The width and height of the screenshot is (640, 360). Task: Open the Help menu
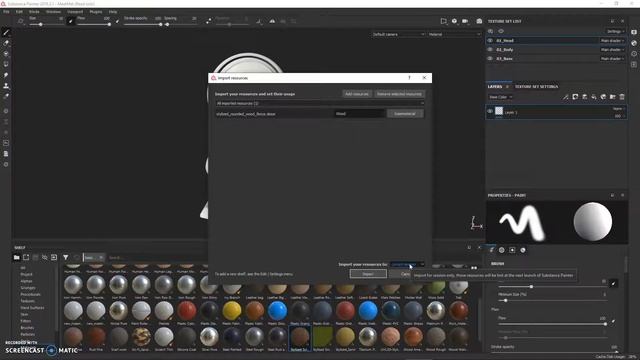tap(113, 12)
